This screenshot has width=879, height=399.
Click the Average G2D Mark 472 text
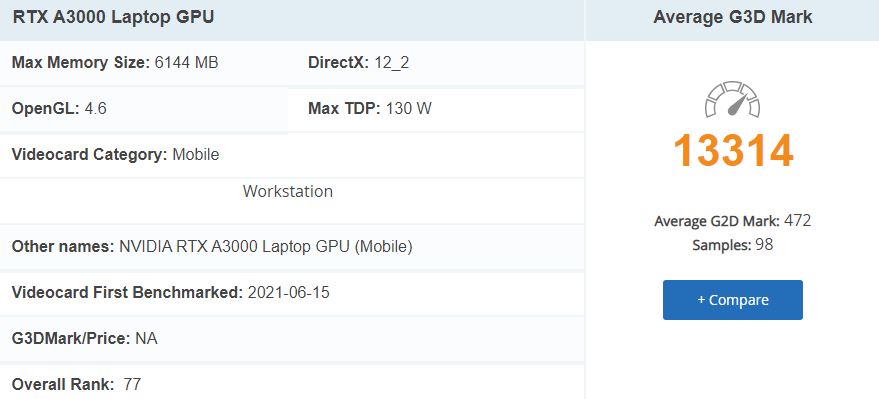click(x=733, y=221)
